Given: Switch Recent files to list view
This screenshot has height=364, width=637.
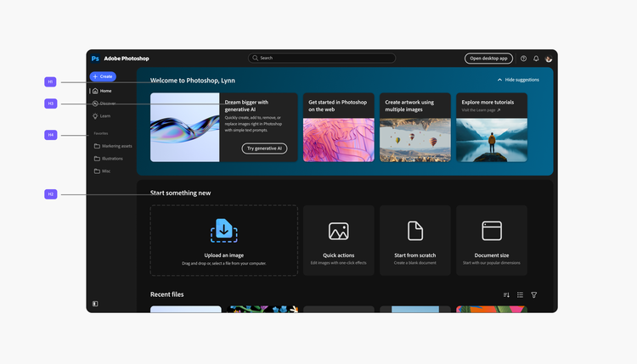Looking at the screenshot, I should [520, 295].
